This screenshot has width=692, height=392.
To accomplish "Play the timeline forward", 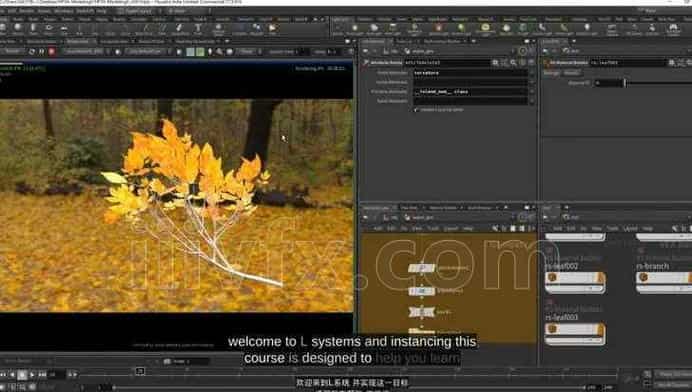I will pos(32,375).
